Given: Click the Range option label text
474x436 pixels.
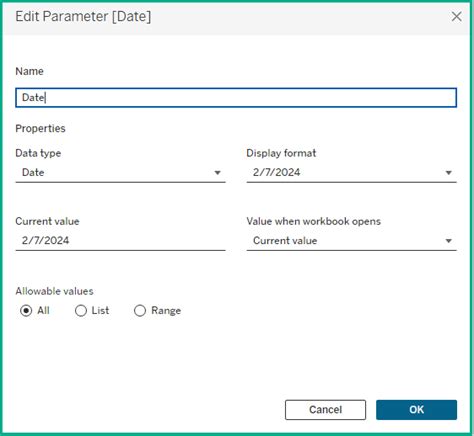Looking at the screenshot, I should (166, 311).
